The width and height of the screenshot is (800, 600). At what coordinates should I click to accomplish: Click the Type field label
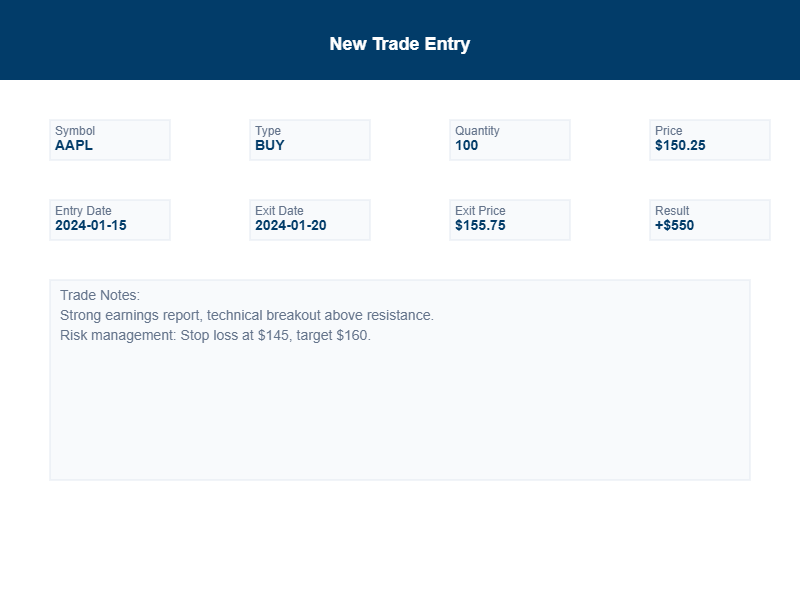(267, 130)
